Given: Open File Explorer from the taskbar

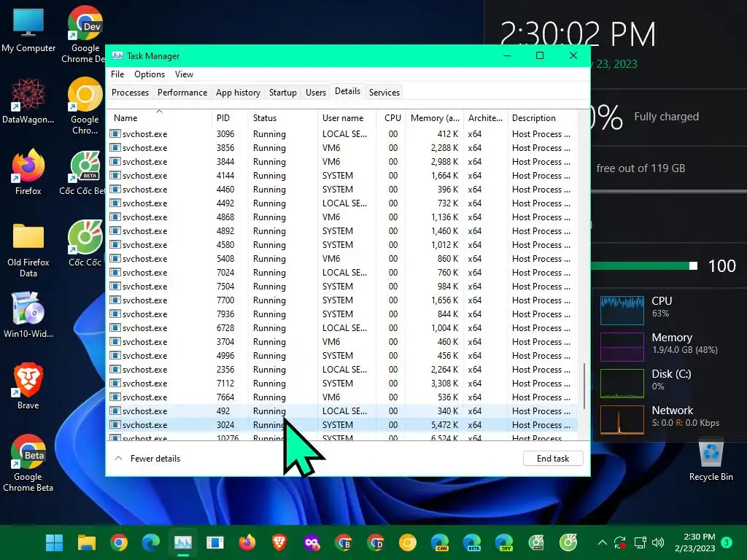Looking at the screenshot, I should pos(87,542).
